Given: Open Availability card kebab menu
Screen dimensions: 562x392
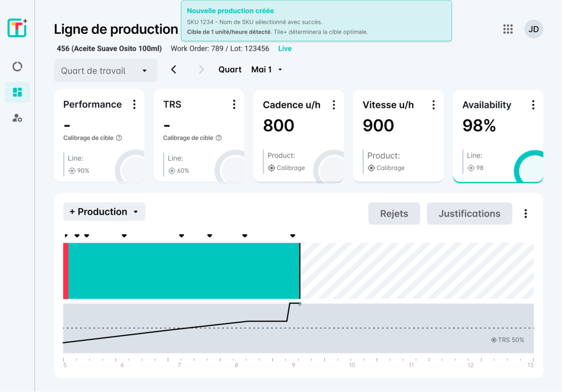Looking at the screenshot, I should 533,105.
